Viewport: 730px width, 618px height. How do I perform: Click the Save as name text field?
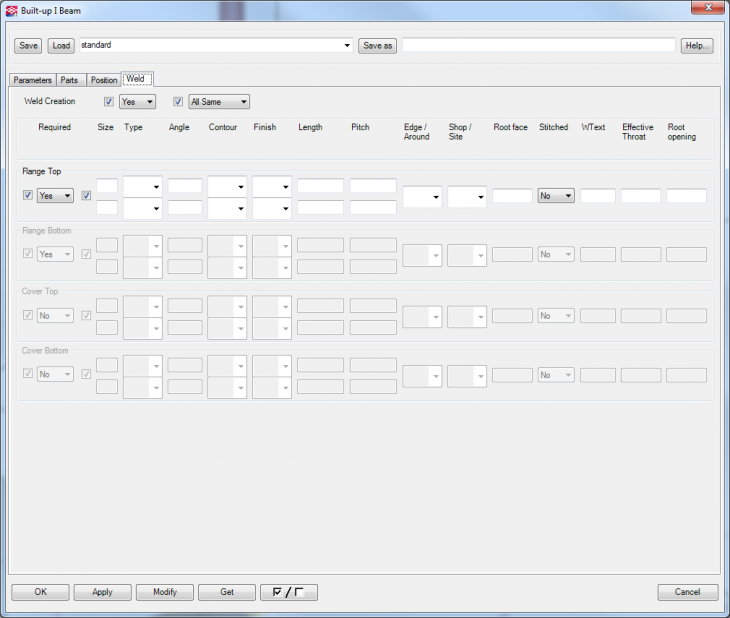pyautogui.click(x=538, y=46)
